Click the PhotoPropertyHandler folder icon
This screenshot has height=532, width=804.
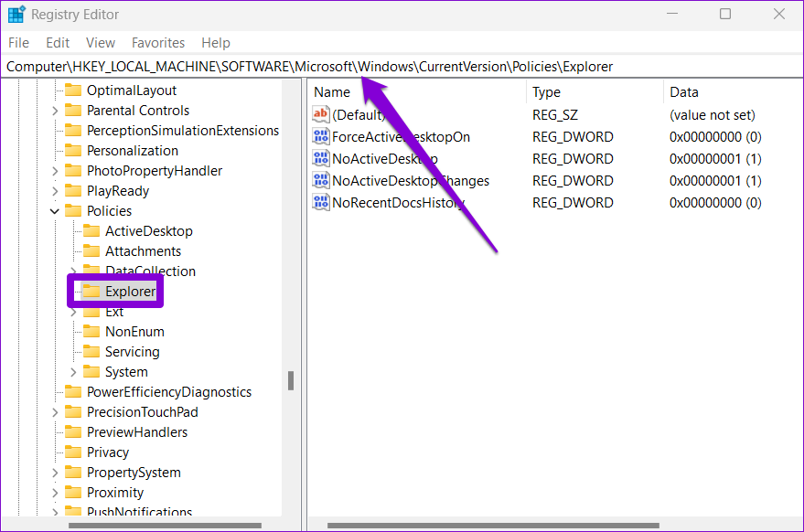[x=73, y=170]
